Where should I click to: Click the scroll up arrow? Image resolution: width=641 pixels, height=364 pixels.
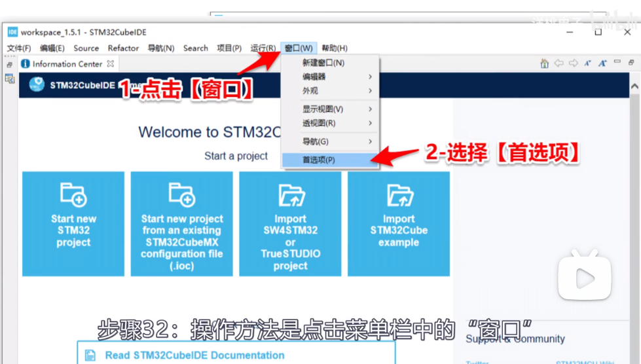pyautogui.click(x=634, y=86)
